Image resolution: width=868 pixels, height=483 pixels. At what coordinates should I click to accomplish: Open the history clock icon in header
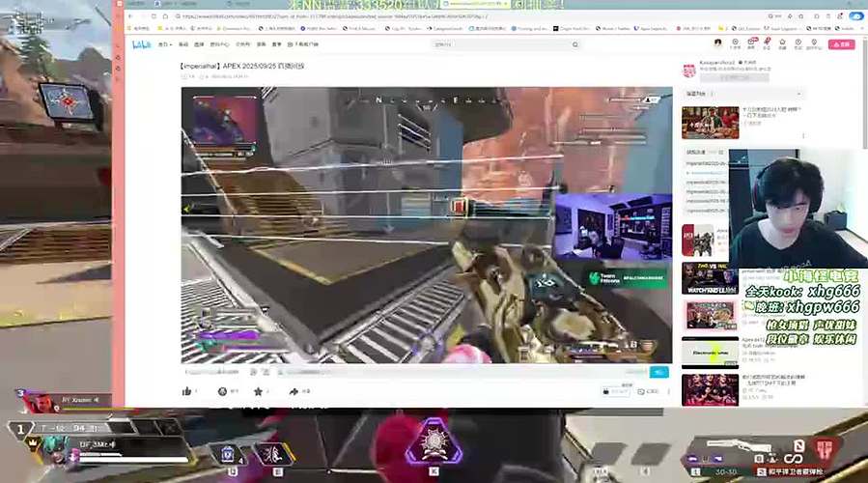[798, 43]
